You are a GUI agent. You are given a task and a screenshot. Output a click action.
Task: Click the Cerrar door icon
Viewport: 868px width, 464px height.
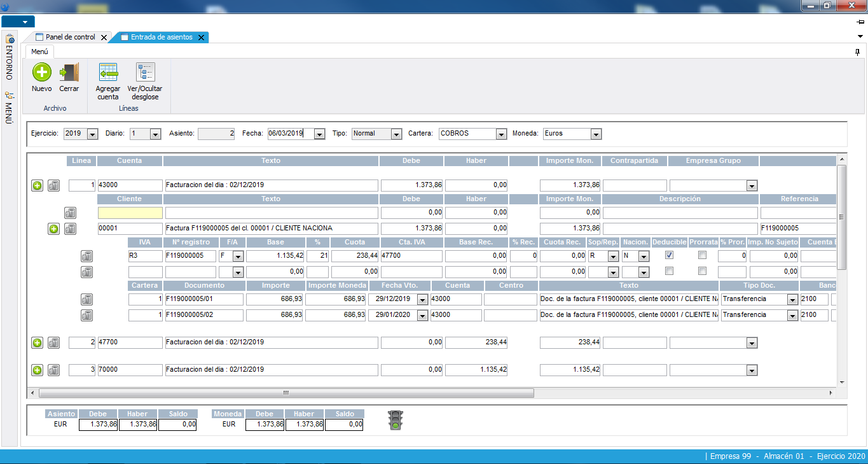(69, 72)
